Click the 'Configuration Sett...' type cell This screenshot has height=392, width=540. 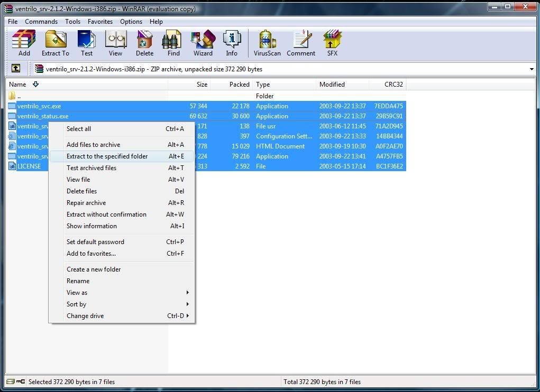tap(284, 136)
